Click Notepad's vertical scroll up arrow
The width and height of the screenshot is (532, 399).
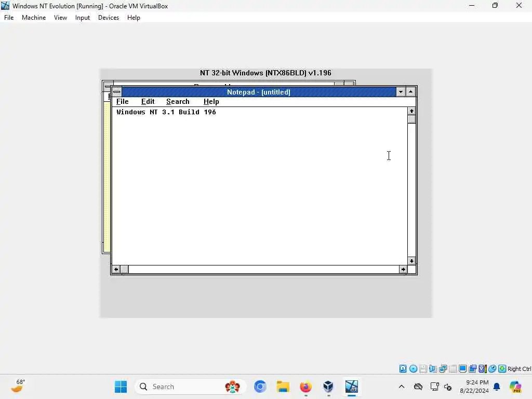411,111
